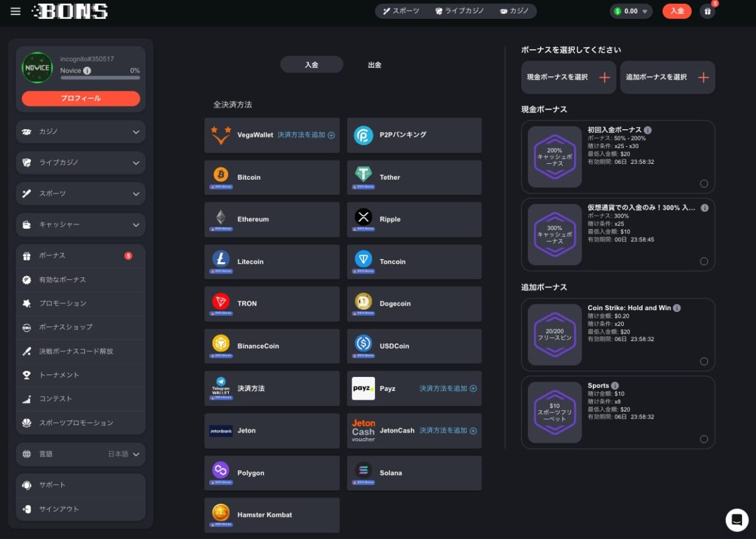This screenshot has width=756, height=539.
Task: Click VegaWallet 決済方法を追加 link
Action: click(x=306, y=135)
